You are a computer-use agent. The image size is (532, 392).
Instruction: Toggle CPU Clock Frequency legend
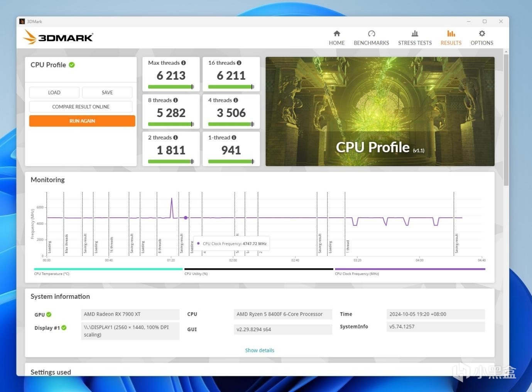coord(410,271)
